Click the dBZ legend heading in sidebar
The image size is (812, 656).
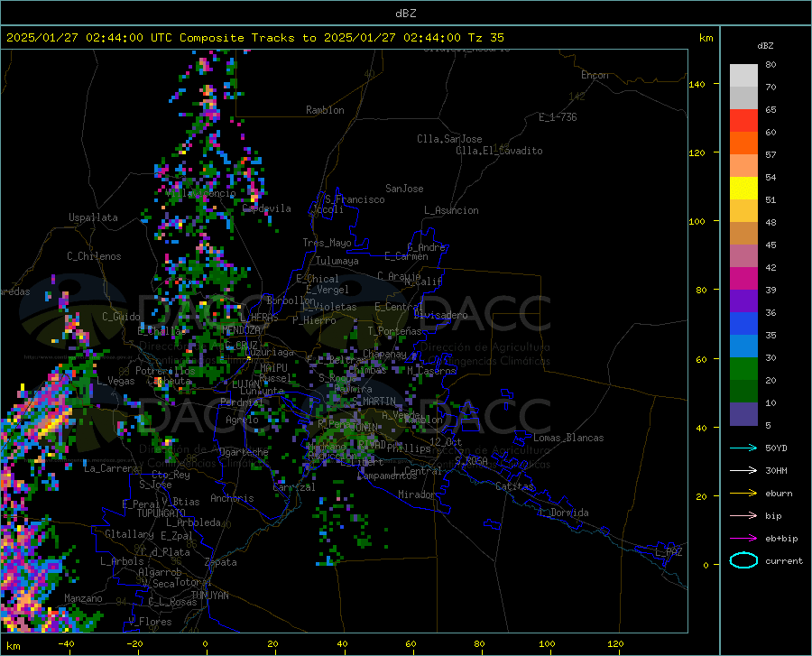pos(765,45)
